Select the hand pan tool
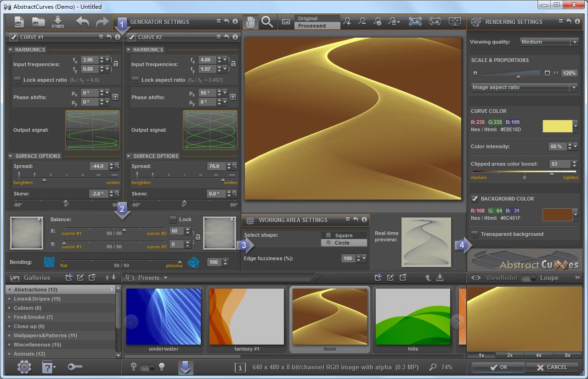Screen dimensions: 588x379 [x=250, y=22]
